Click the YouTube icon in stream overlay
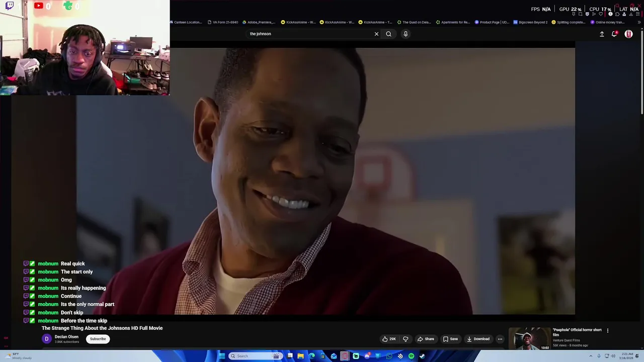644x362 pixels. [38, 6]
